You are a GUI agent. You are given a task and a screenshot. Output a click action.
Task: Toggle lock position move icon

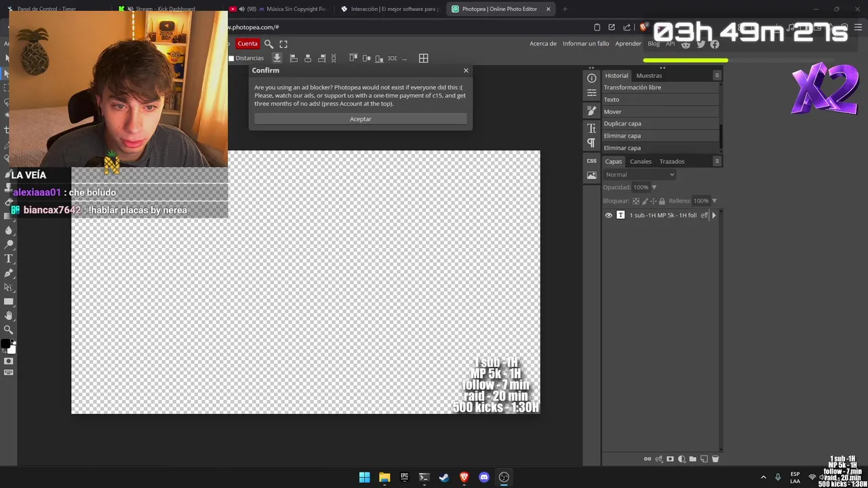(653, 201)
